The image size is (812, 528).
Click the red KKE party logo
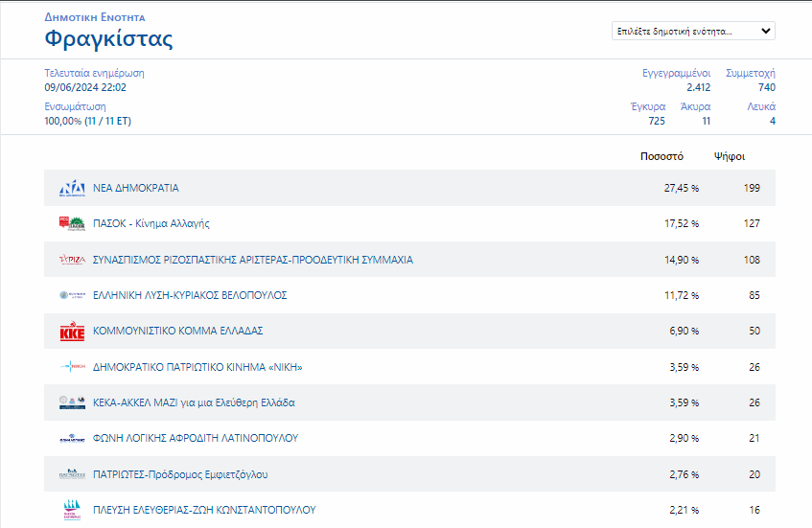72,332
